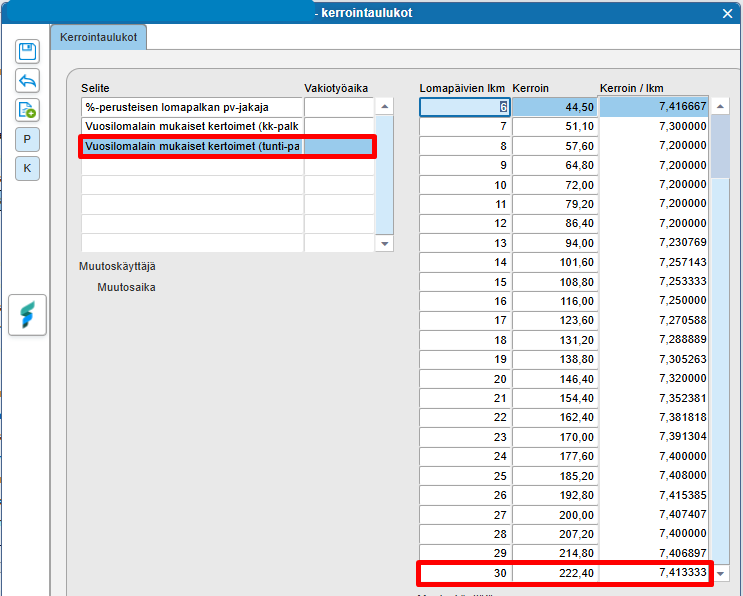The image size is (743, 596).
Task: Click first Vakiotyöaika field in list
Action: (x=338, y=107)
